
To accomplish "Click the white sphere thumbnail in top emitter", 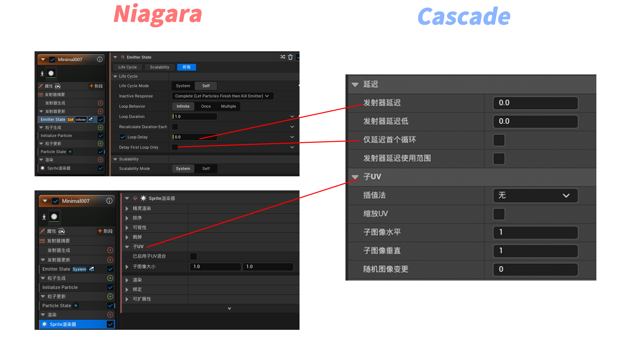I will point(51,73).
